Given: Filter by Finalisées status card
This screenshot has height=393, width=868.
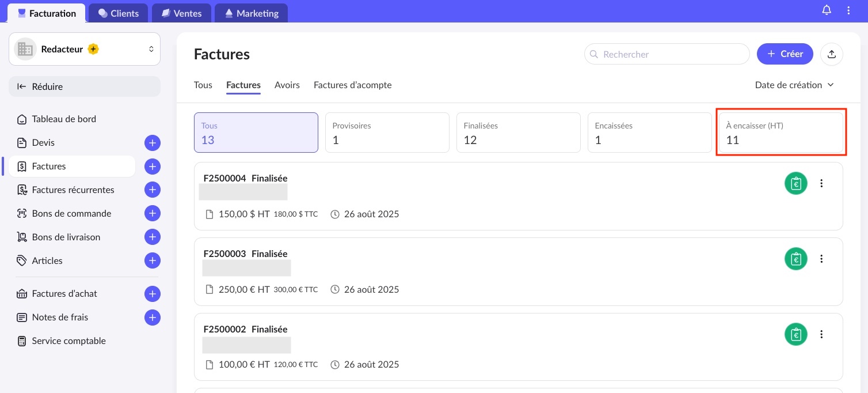Looking at the screenshot, I should 519,133.
